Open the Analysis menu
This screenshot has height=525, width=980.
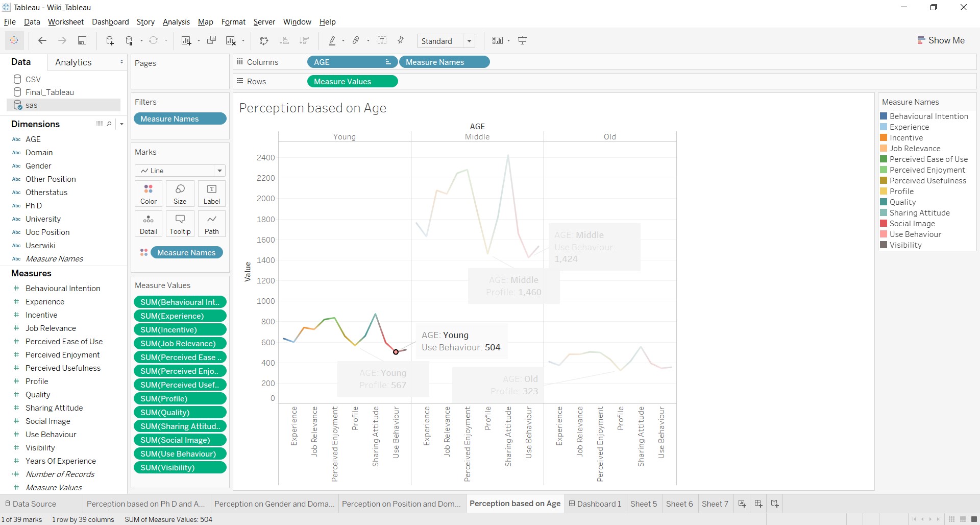pos(176,22)
